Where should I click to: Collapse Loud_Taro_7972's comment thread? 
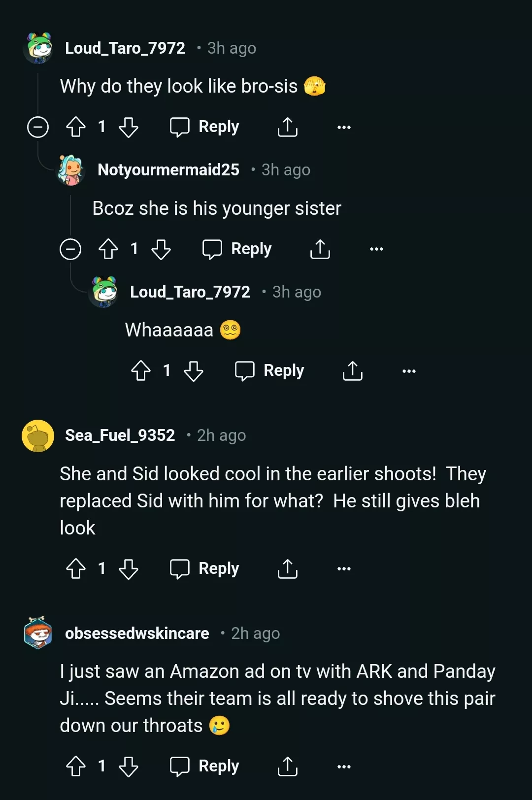[x=37, y=127]
